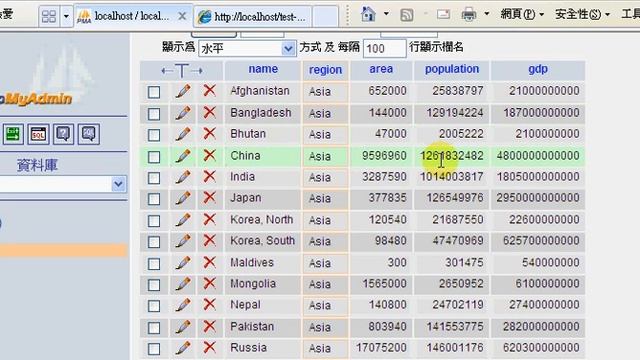640x360 pixels.
Task: Click the Quick Tabs grid icon
Action: click(49, 16)
